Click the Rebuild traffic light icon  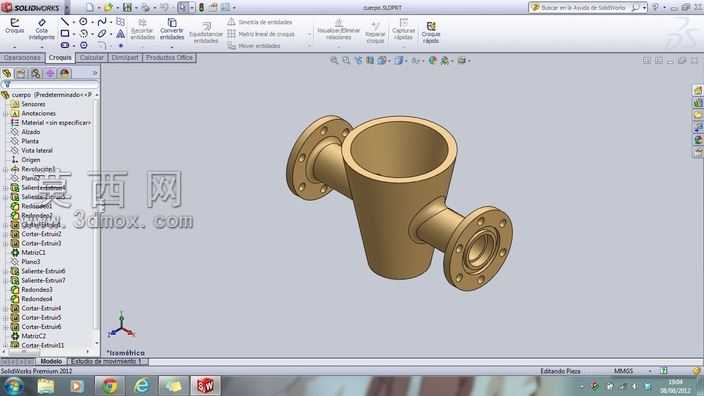pyautogui.click(x=202, y=8)
